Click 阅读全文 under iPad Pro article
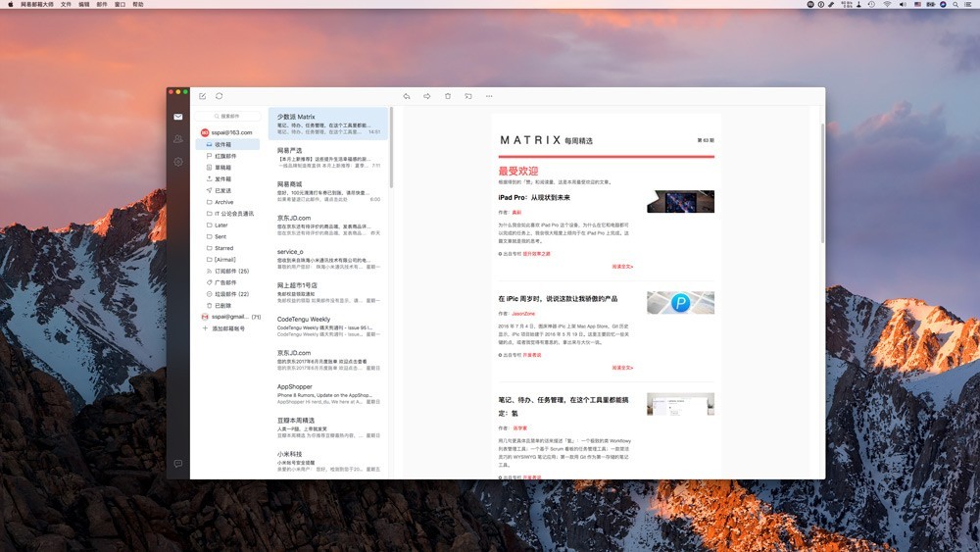Viewport: 980px width, 552px height. tap(622, 267)
